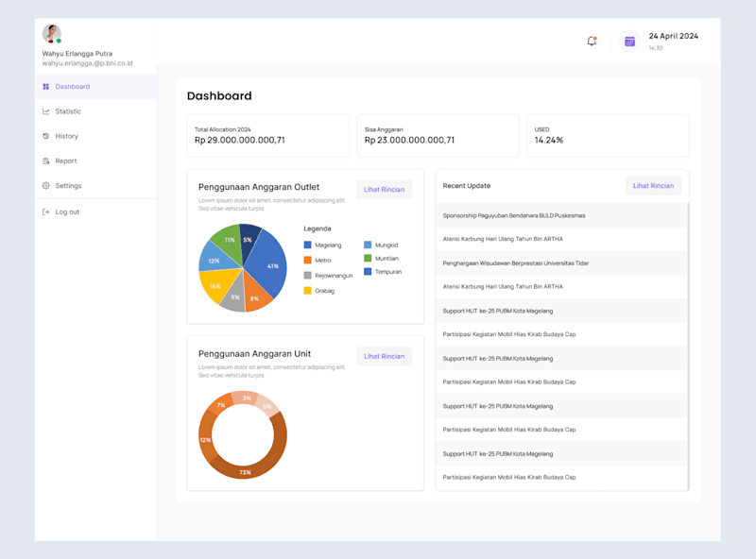Click the Log out arrow icon
This screenshot has height=559, width=756.
point(45,212)
